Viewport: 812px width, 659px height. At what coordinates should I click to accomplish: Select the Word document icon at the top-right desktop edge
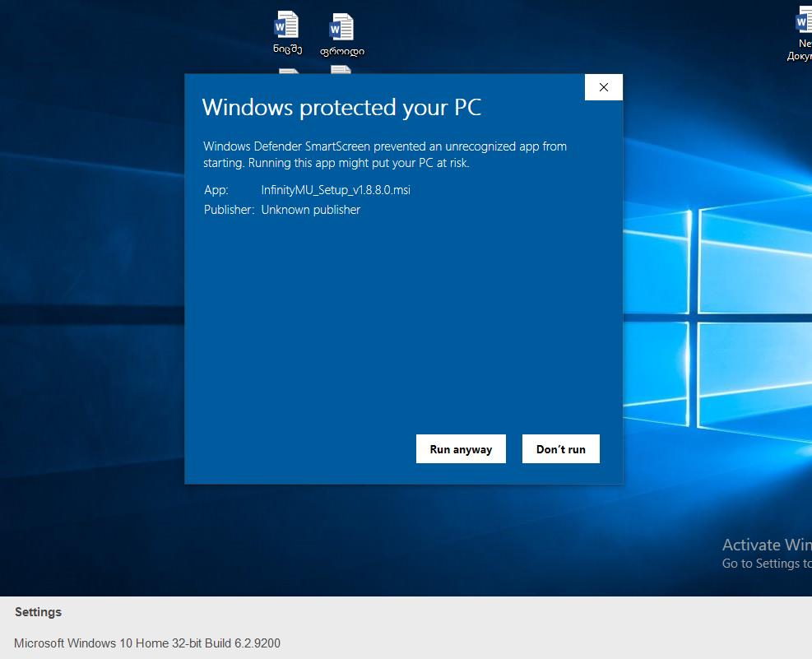point(801,33)
